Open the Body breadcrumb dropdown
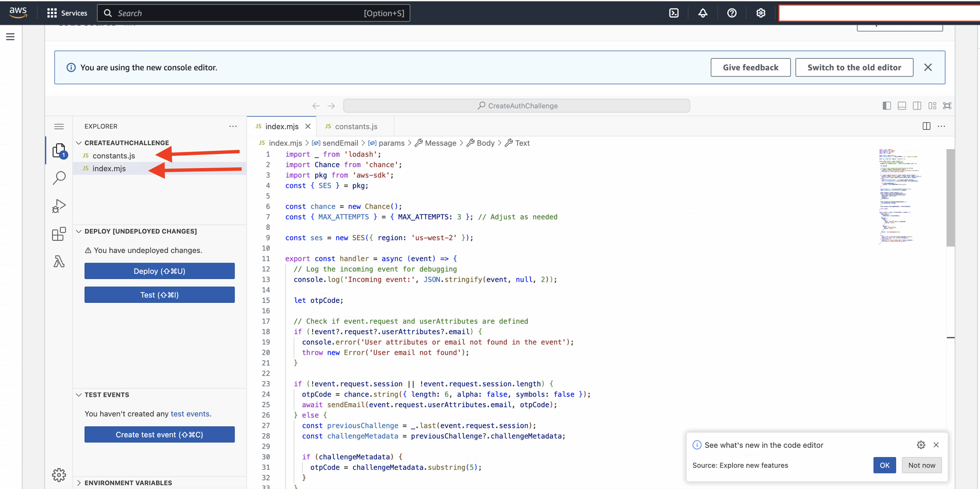This screenshot has height=489, width=980. click(481, 143)
